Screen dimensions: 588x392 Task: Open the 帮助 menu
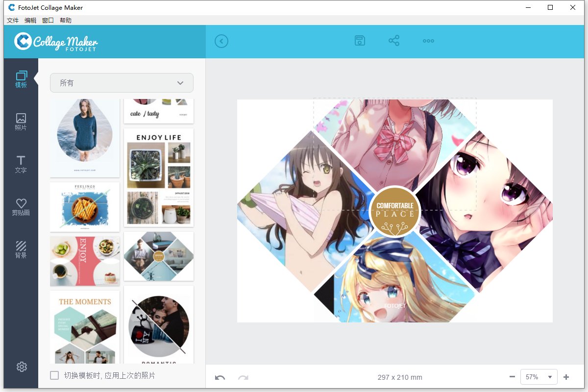coord(66,21)
